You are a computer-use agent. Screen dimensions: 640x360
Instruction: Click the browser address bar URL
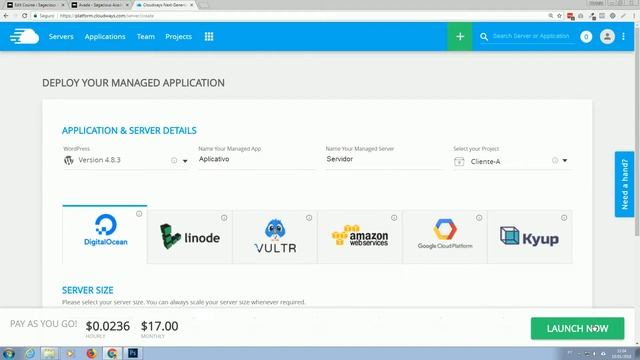pos(107,16)
